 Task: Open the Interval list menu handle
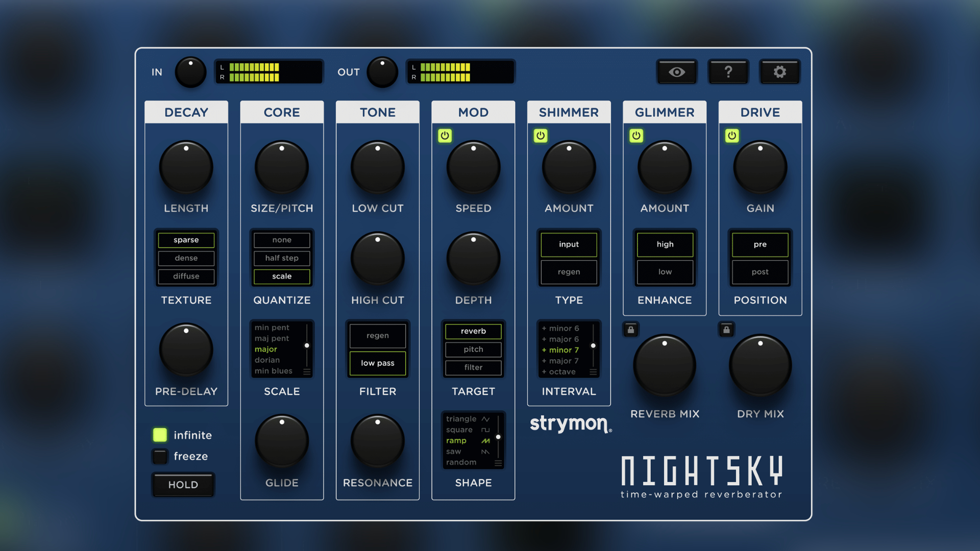click(593, 372)
